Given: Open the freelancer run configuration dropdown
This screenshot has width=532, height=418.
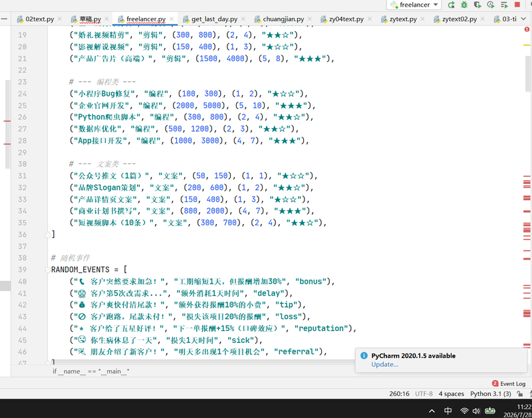Looking at the screenshot, I should tap(414, 5).
